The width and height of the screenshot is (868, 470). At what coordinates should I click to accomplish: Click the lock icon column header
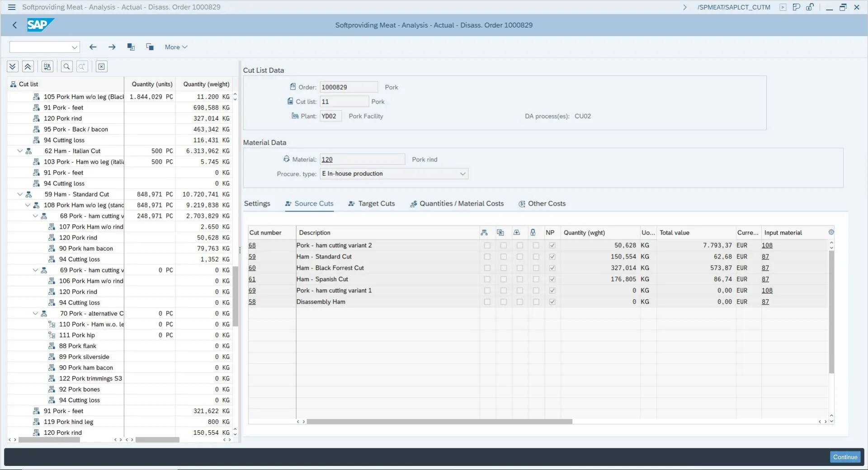pyautogui.click(x=533, y=233)
